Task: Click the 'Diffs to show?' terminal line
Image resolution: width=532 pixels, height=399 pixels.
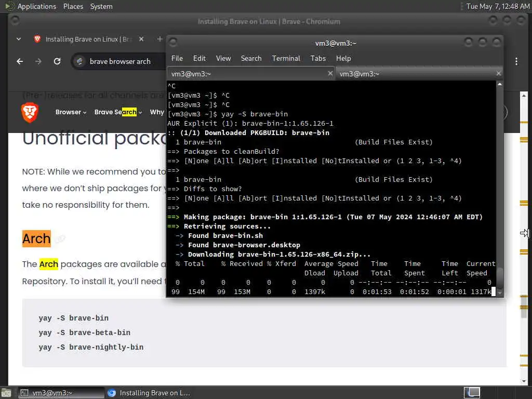Action: coord(205,189)
